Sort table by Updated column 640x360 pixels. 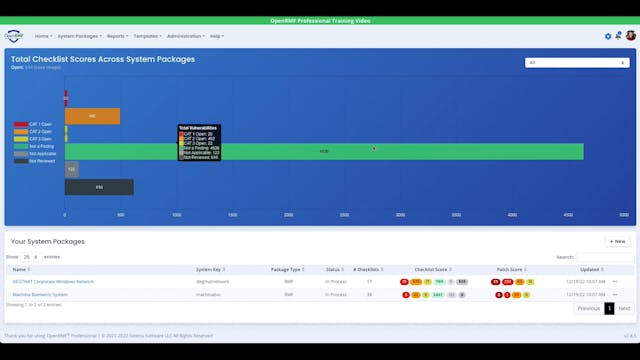pos(602,270)
